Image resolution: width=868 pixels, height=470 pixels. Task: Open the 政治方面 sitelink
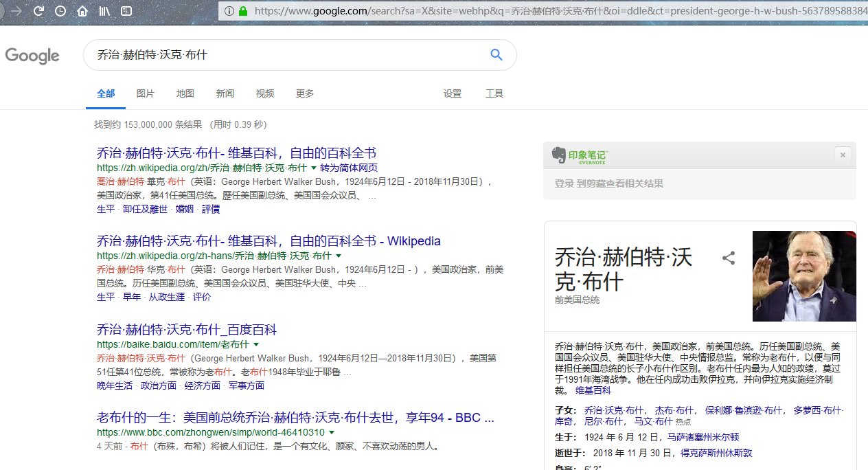[159, 385]
